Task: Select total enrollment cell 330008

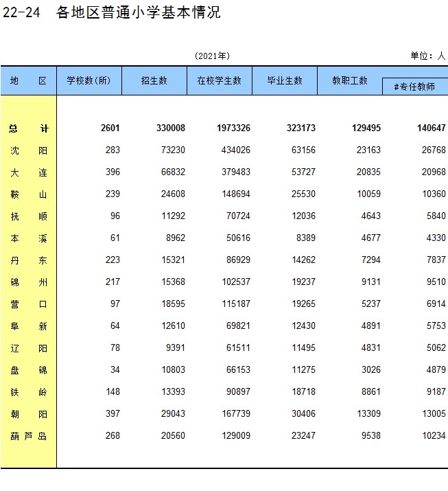Action: click(171, 128)
